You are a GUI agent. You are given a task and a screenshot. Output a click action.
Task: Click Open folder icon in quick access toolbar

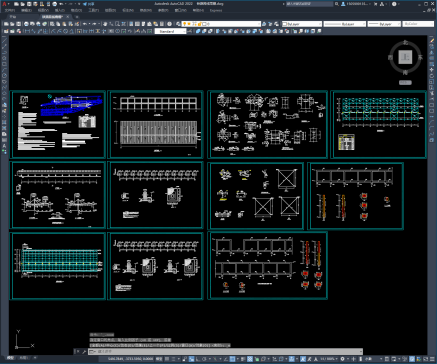click(22, 4)
